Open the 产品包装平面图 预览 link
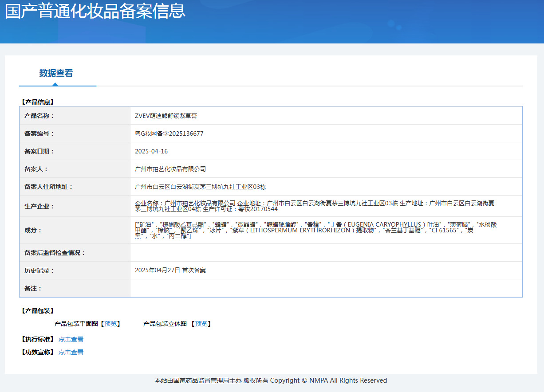Image resolution: width=544 pixels, height=392 pixels. (x=111, y=324)
